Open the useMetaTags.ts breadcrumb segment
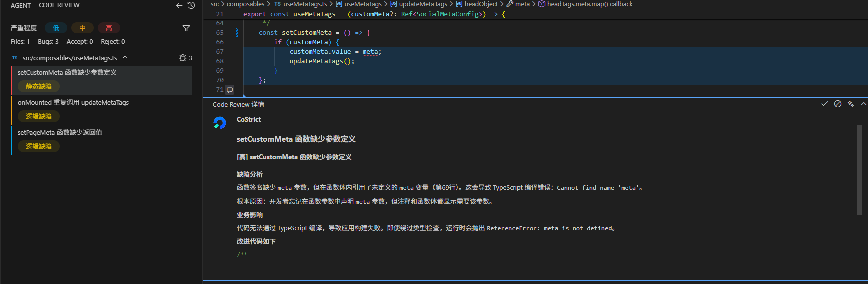The height and width of the screenshot is (284, 868). [305, 4]
